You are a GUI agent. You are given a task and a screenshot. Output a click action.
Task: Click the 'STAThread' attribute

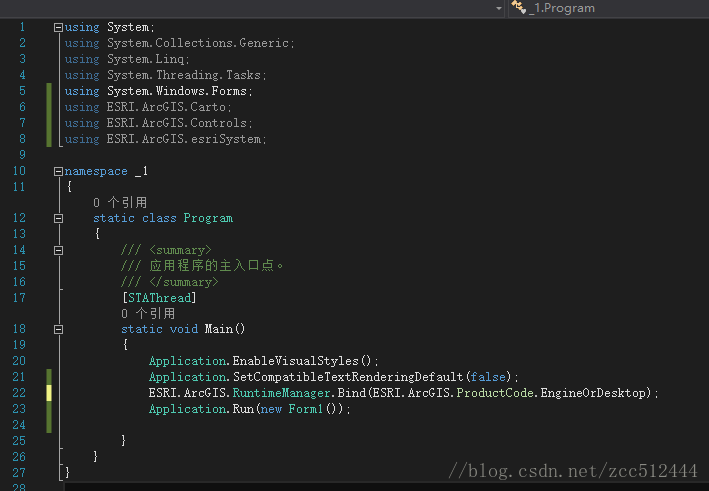click(x=159, y=298)
